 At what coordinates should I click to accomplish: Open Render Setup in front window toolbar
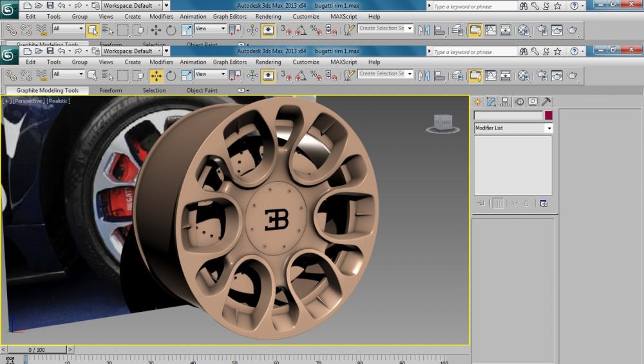pyautogui.click(x=542, y=75)
